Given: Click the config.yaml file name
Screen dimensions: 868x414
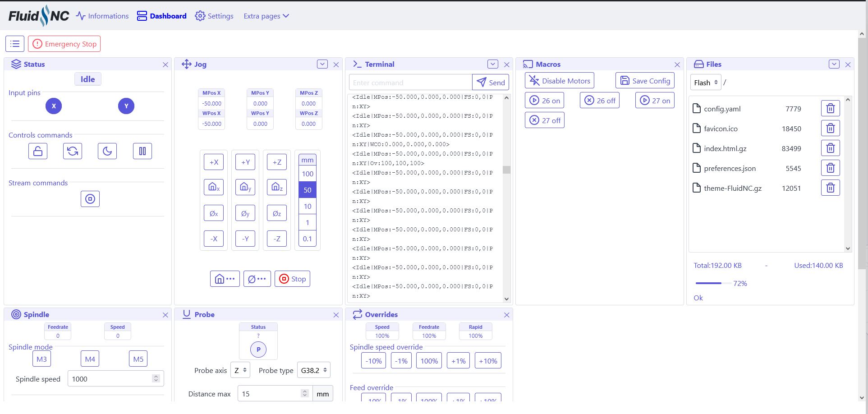Looking at the screenshot, I should [722, 109].
